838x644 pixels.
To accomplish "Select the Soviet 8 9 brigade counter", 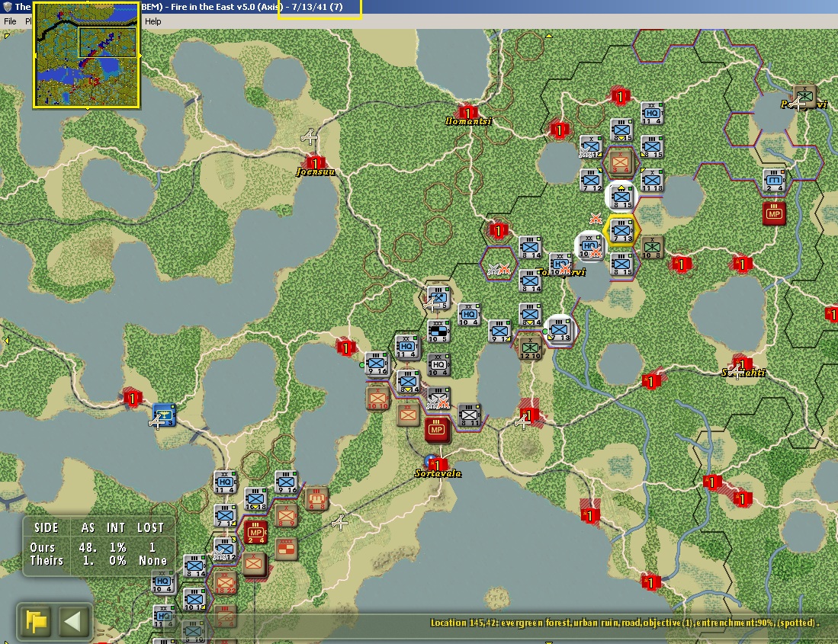I will click(286, 516).
